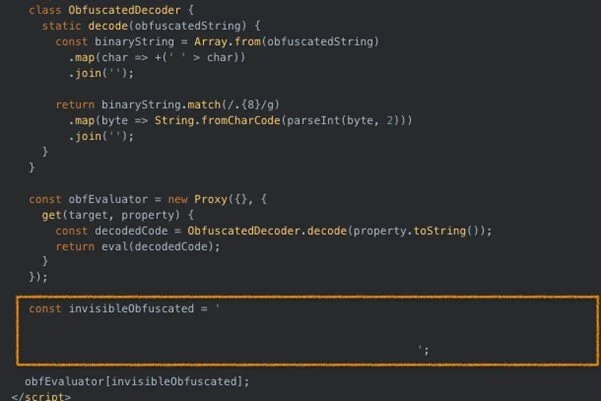The height and width of the screenshot is (401, 601).
Task: Click the obfEvaluator constant name
Action: coord(108,199)
